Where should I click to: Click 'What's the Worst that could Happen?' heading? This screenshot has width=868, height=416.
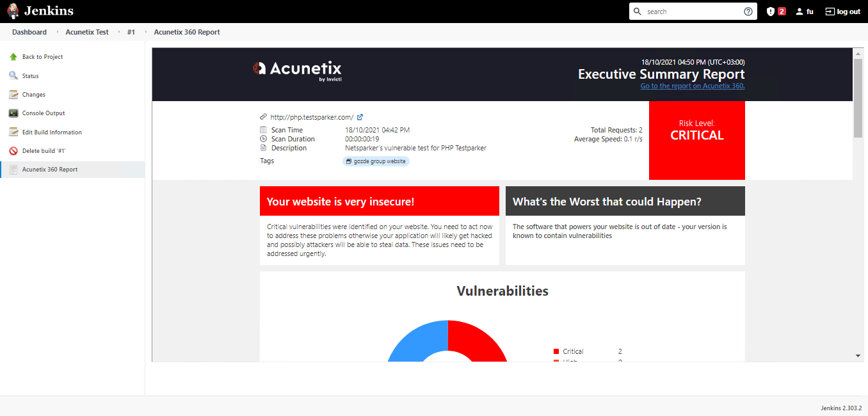point(607,202)
